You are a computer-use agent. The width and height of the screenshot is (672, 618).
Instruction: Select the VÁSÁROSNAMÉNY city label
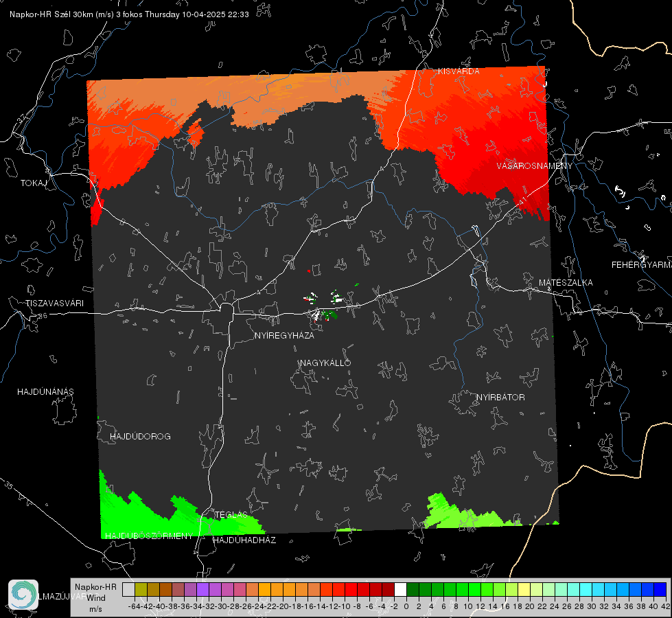(535, 166)
